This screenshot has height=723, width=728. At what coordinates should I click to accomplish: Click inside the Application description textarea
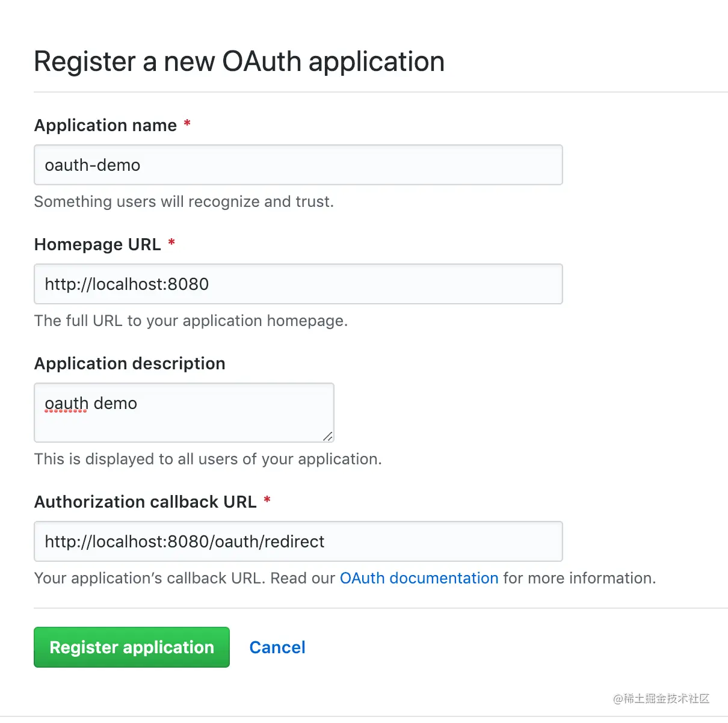coord(184,413)
